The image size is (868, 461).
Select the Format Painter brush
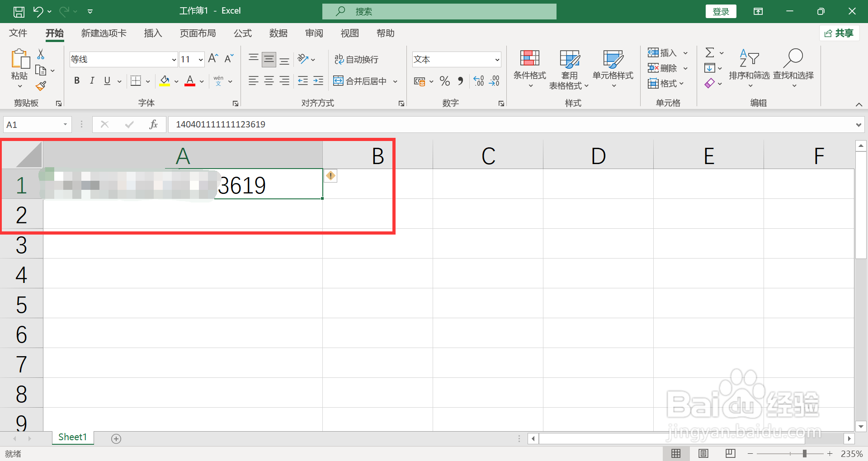(x=41, y=86)
